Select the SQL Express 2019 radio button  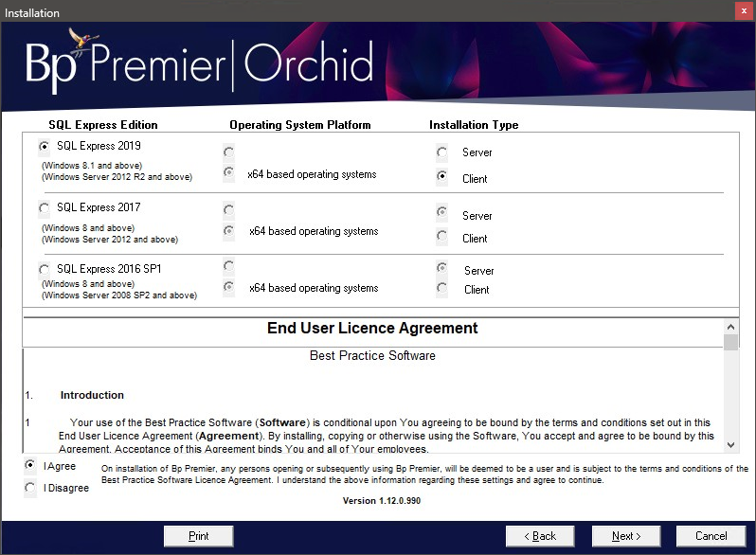click(x=44, y=146)
